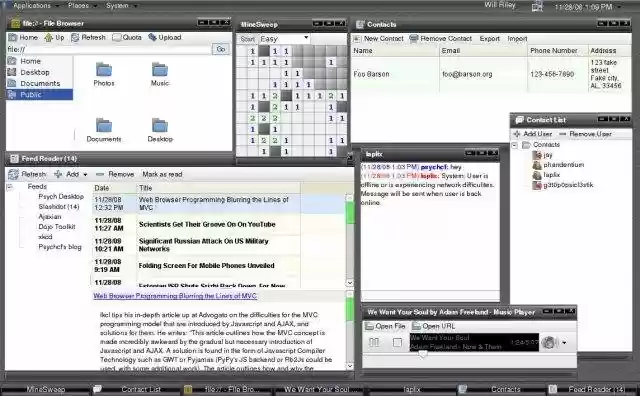Screen dimensions: 640x396
Task: Refresh the File Browser listing
Action: (89, 38)
